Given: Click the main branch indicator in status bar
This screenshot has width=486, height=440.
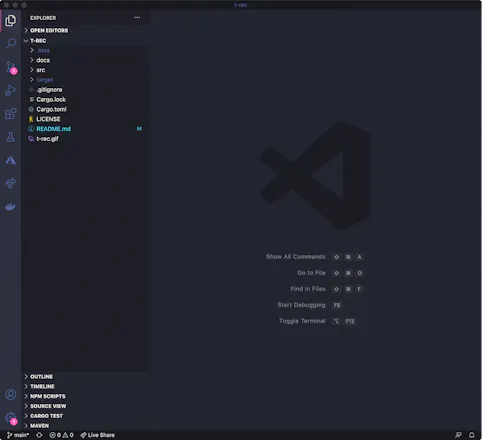Looking at the screenshot, I should click(x=18, y=435).
